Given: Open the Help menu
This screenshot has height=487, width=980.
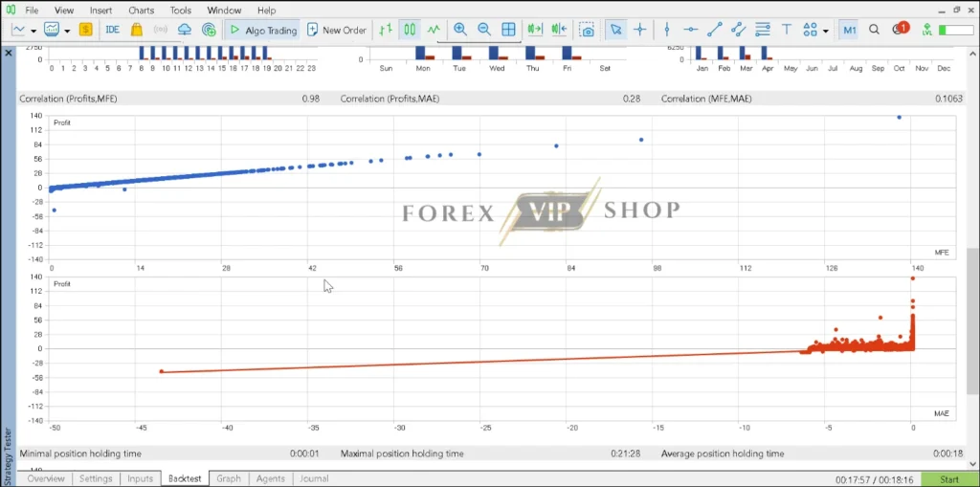Looking at the screenshot, I should coord(266,11).
